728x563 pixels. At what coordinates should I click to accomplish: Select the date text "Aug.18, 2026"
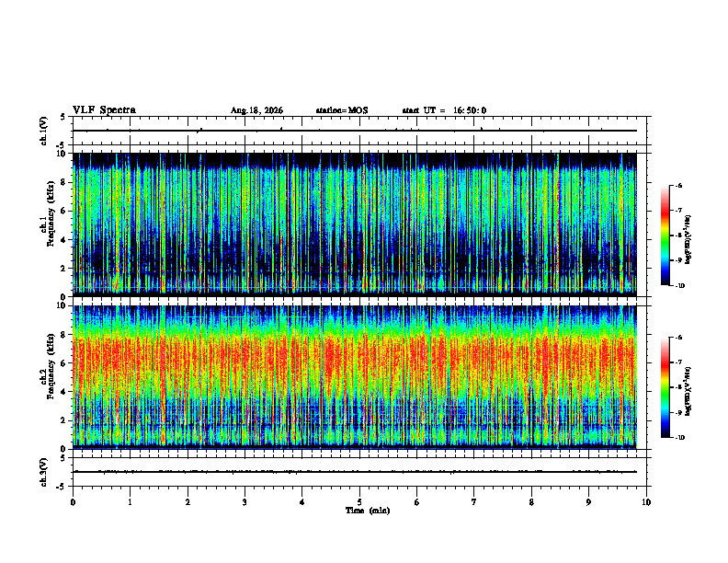256,110
